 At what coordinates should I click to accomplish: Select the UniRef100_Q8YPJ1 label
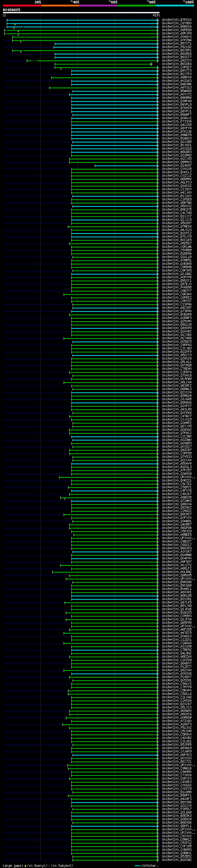tap(177, 111)
